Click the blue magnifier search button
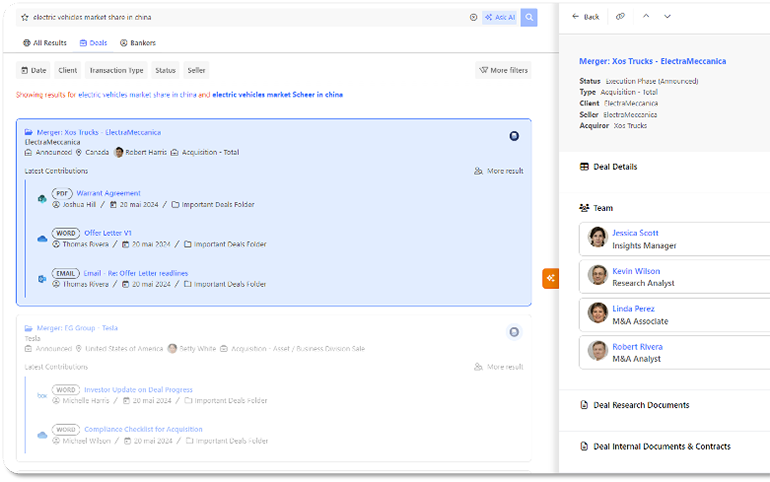The width and height of the screenshot is (770, 482). pos(529,18)
